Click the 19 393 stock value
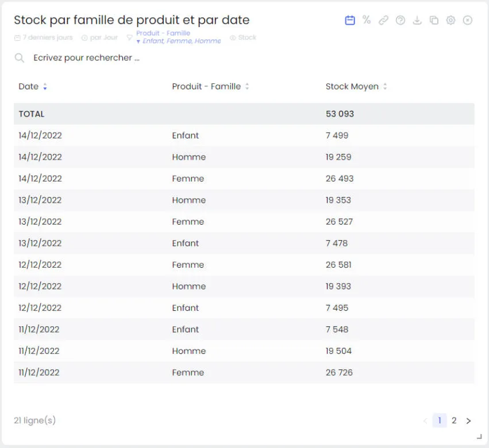This screenshot has height=448, width=489. tap(338, 286)
